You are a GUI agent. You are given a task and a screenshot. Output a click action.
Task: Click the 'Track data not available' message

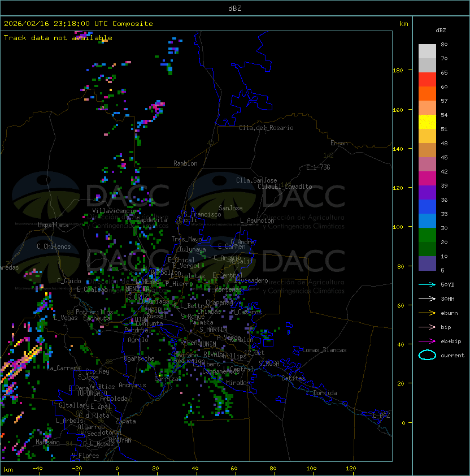pyautogui.click(x=58, y=38)
